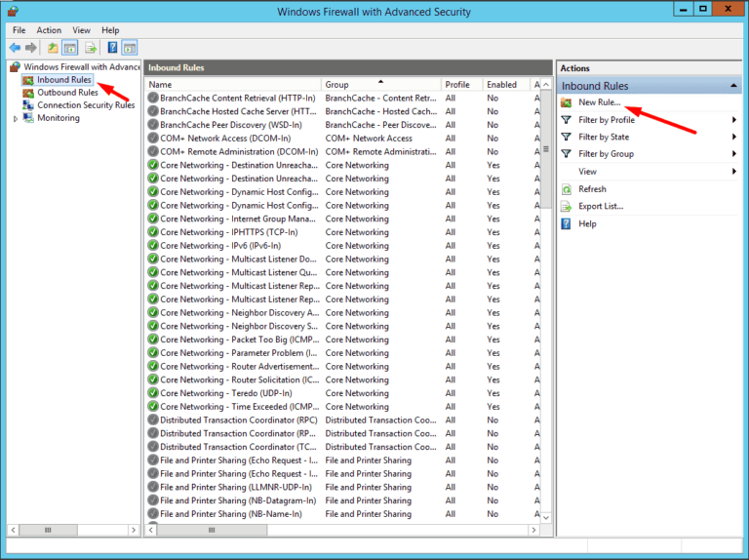This screenshot has width=749, height=560.
Task: Click the gray icon of Distributed Transaction Coordinator (RPC) rule
Action: [x=153, y=420]
